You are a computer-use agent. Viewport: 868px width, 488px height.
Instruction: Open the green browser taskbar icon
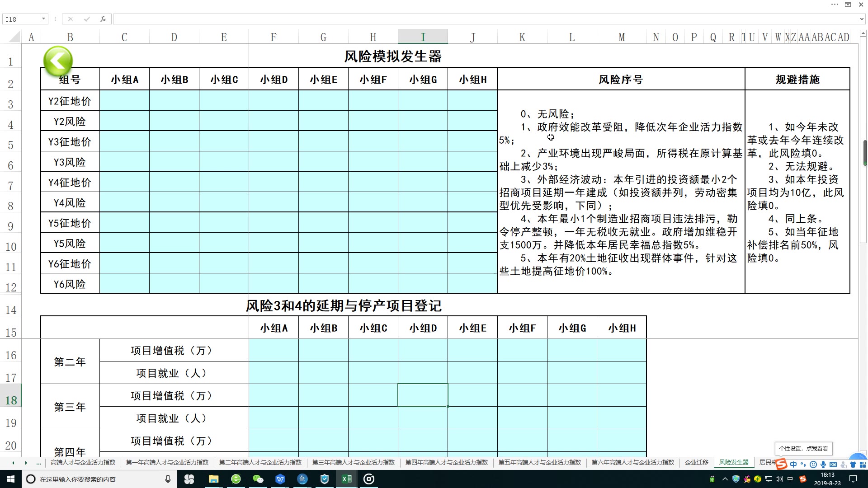236,479
